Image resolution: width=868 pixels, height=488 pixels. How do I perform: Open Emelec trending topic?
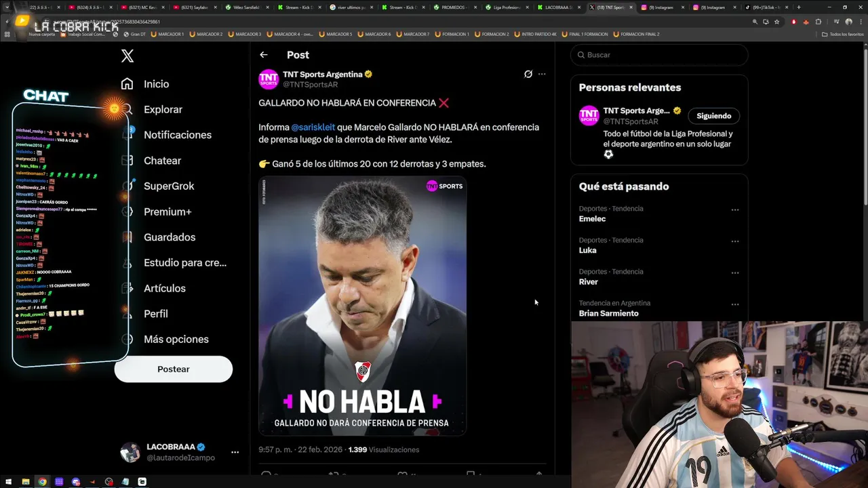(x=592, y=219)
